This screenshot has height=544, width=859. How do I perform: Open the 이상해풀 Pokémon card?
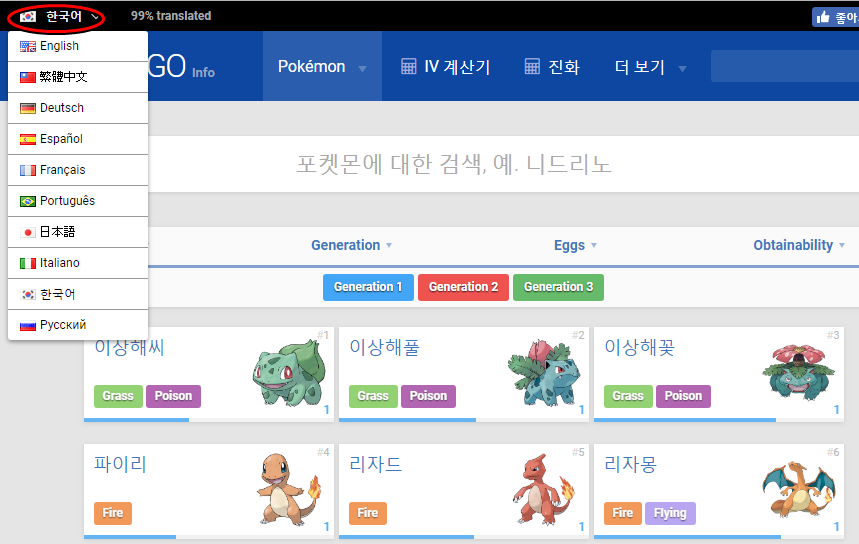[463, 374]
